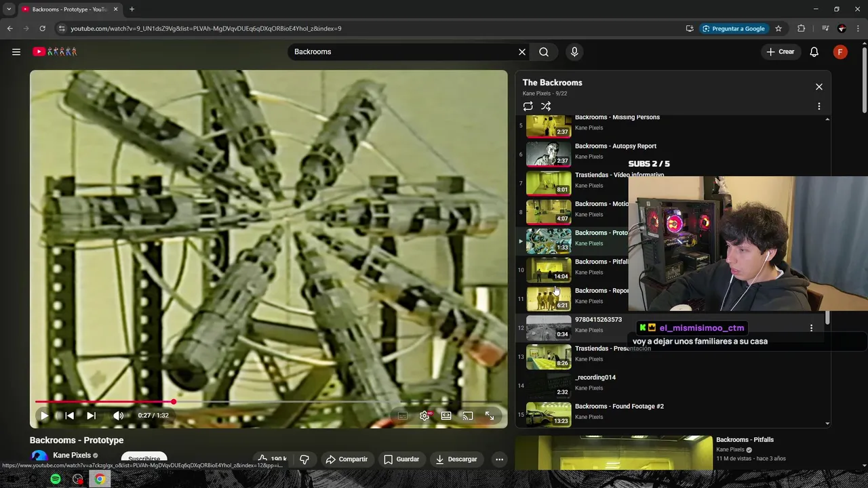Clear the Backrooms search text
Viewport: 868px width, 488px height.
pyautogui.click(x=522, y=52)
